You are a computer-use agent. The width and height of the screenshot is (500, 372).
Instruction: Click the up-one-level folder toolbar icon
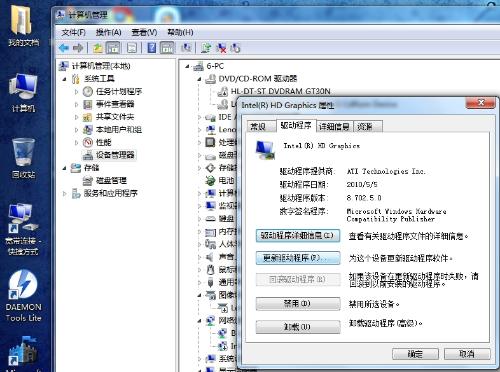pyautogui.click(x=98, y=48)
